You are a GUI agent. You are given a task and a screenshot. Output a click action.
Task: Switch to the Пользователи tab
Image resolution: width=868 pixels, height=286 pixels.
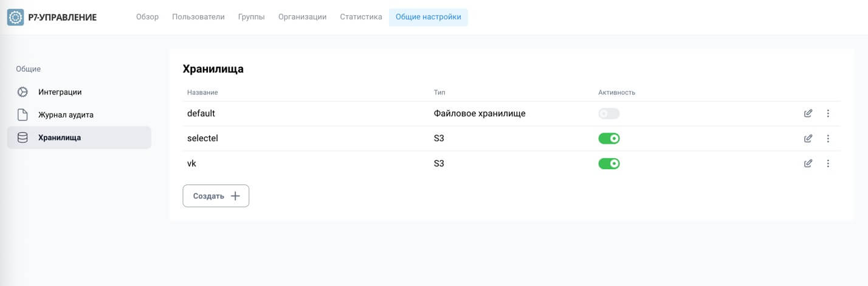point(198,17)
